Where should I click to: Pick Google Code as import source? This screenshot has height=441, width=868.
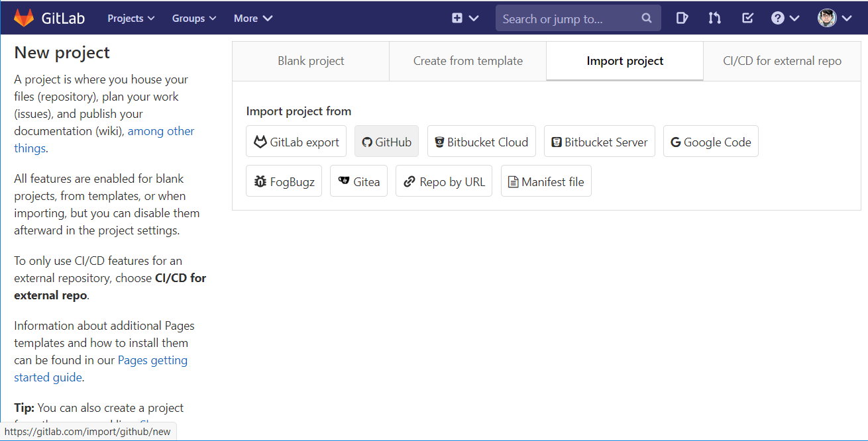coord(711,142)
